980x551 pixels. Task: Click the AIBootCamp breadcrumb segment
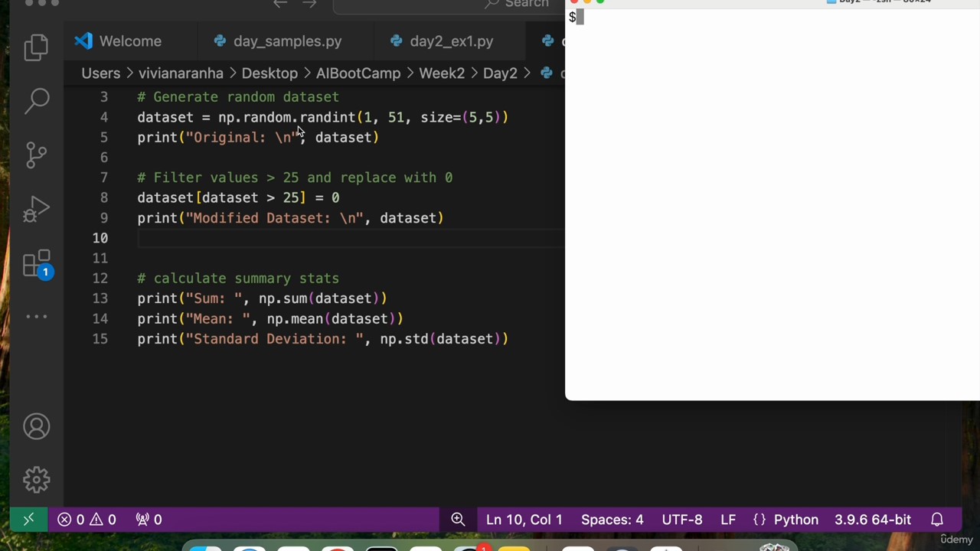pyautogui.click(x=358, y=73)
